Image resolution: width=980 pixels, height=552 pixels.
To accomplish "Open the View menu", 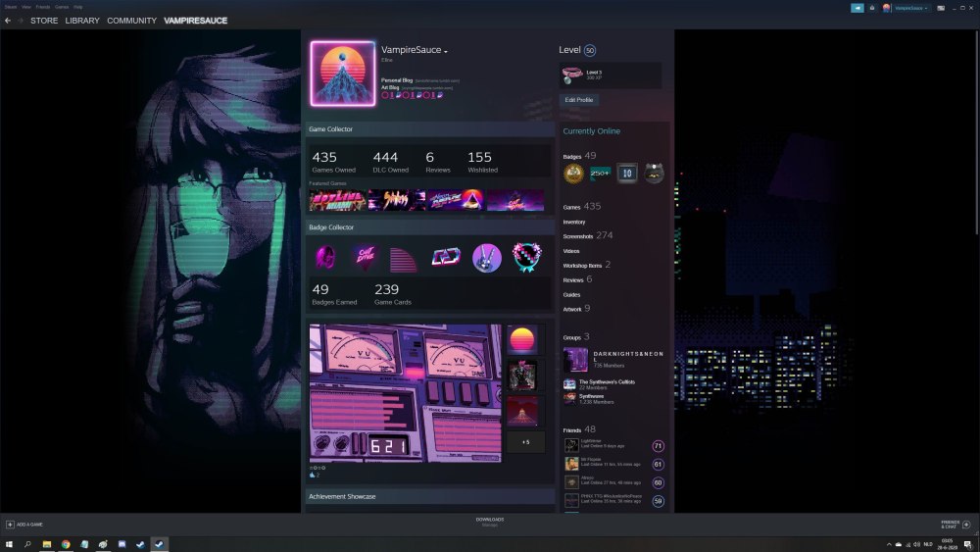I will (26, 7).
